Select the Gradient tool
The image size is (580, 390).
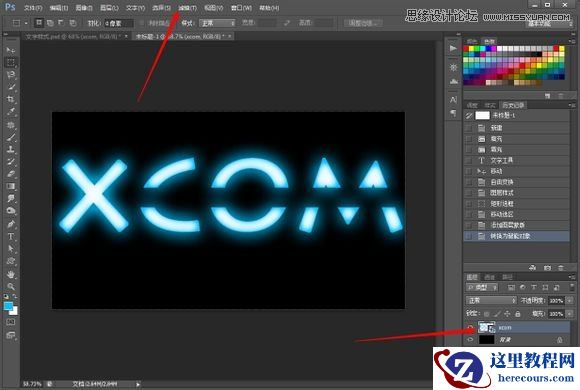[x=11, y=186]
